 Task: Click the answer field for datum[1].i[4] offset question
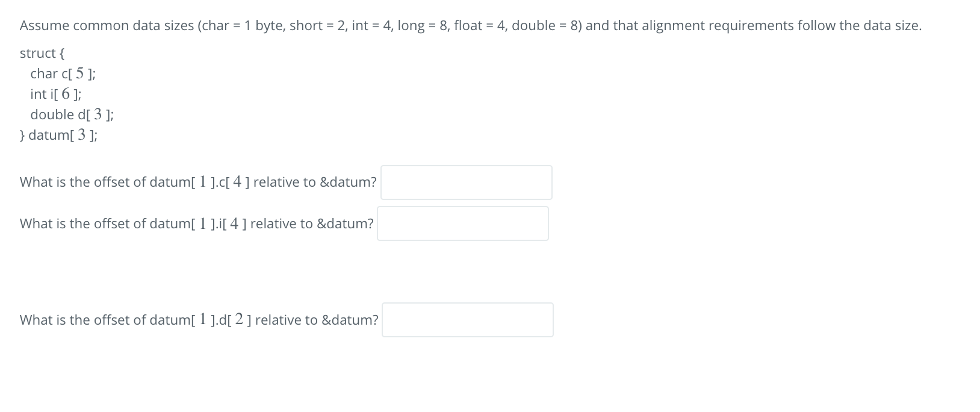click(462, 223)
